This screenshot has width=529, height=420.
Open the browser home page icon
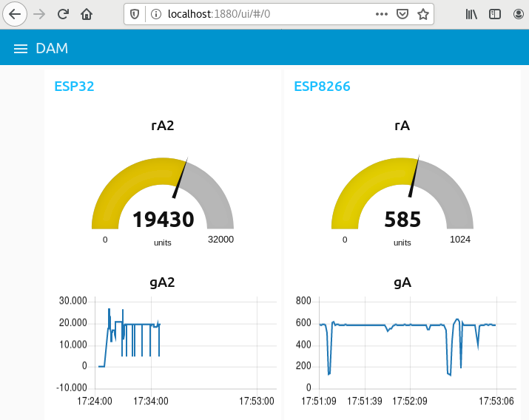87,14
